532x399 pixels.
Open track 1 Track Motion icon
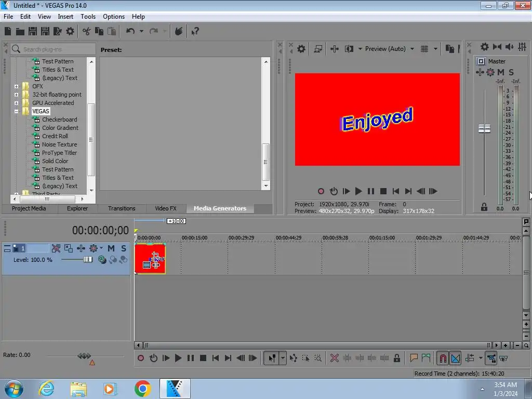pos(68,248)
